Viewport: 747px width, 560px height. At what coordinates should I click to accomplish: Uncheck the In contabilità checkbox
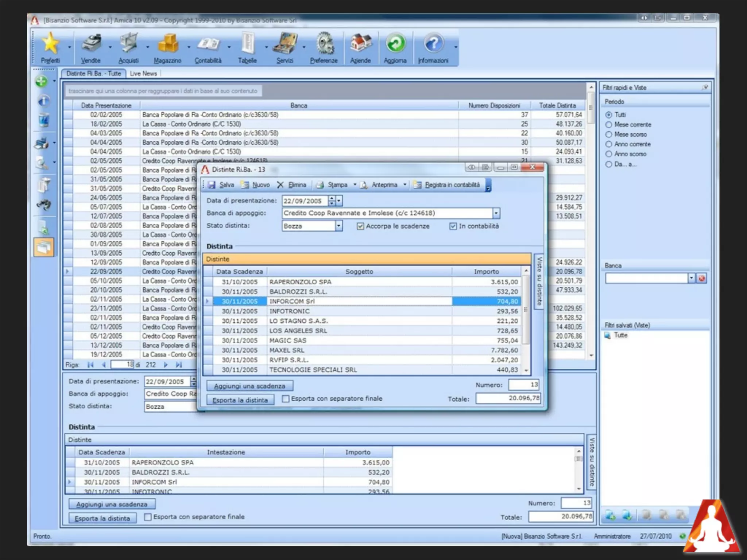click(453, 226)
